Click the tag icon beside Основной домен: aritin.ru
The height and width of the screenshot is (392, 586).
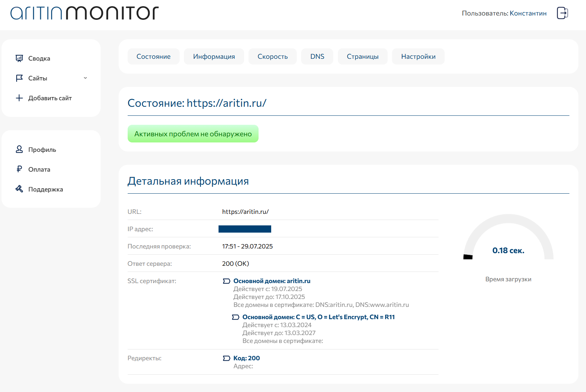click(x=226, y=281)
